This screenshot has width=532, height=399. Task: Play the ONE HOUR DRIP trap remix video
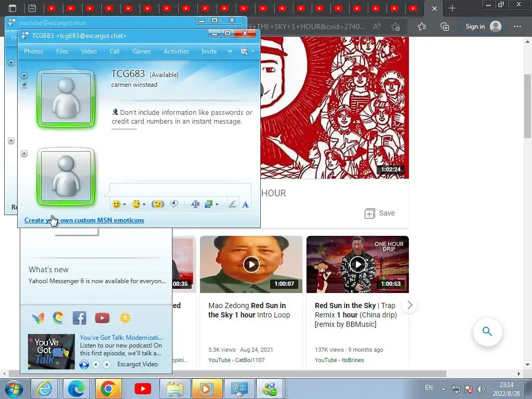click(x=357, y=264)
